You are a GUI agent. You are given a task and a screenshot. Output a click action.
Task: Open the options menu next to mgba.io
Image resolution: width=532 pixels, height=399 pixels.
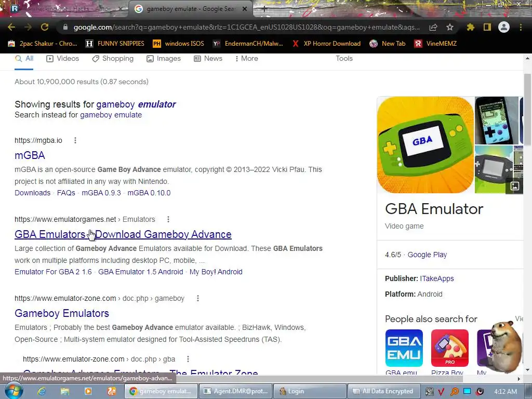click(75, 140)
